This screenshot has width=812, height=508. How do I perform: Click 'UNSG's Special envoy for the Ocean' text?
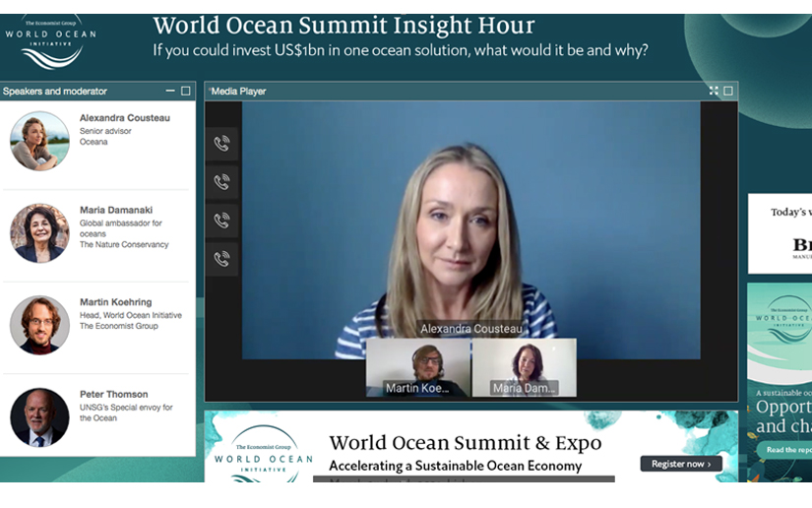click(126, 413)
